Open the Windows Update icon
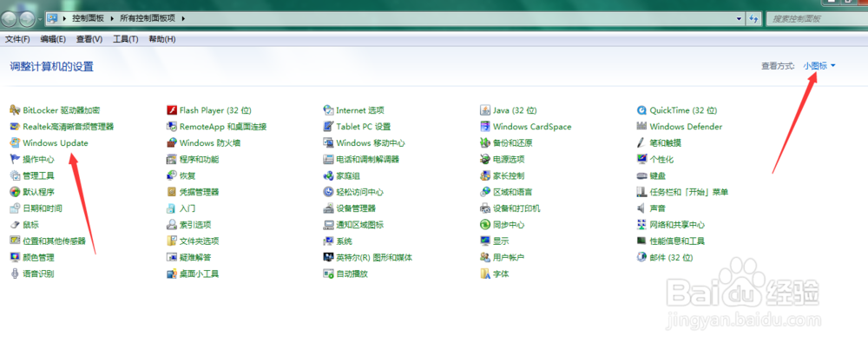Viewport: 868px width, 350px height. pyautogui.click(x=15, y=143)
